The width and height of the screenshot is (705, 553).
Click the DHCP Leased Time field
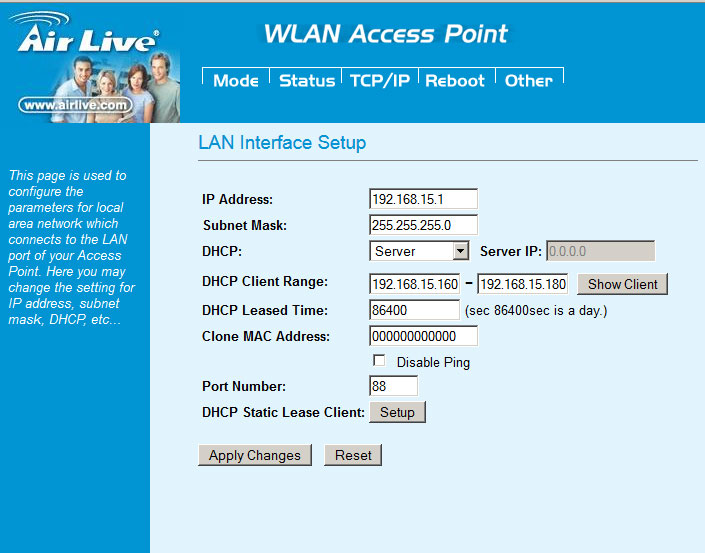point(414,310)
